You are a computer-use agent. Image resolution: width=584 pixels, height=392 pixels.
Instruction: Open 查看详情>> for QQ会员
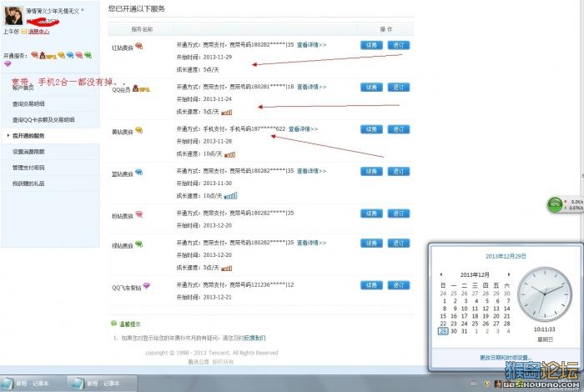pos(311,87)
